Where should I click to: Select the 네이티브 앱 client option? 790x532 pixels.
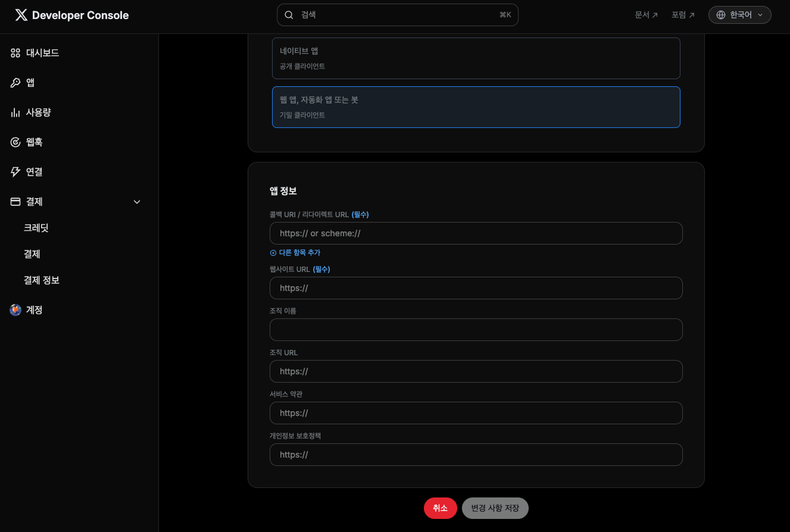(476, 58)
